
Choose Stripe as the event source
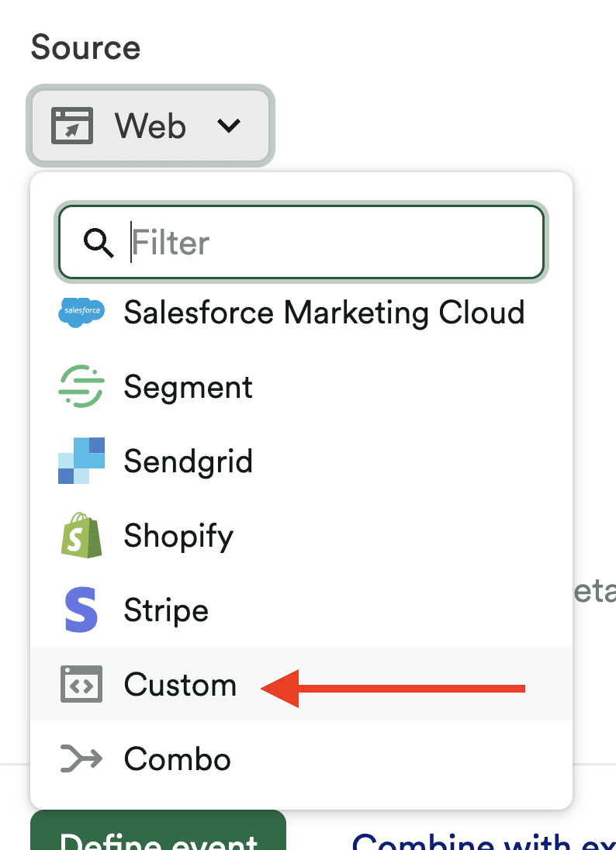165,610
